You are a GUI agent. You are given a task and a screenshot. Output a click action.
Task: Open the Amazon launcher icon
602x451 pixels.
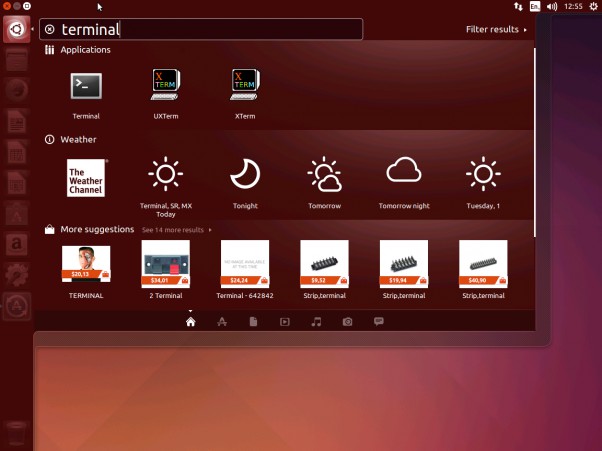coord(17,244)
